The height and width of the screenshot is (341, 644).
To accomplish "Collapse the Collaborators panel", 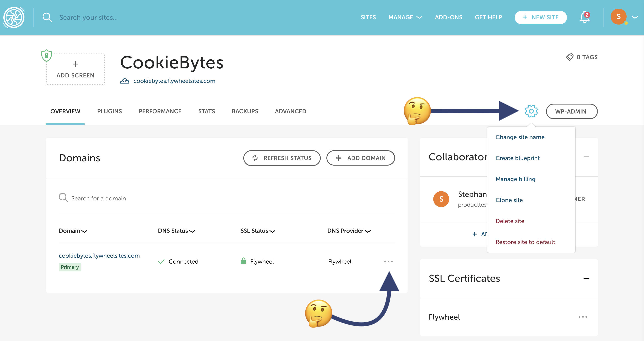I will 586,157.
